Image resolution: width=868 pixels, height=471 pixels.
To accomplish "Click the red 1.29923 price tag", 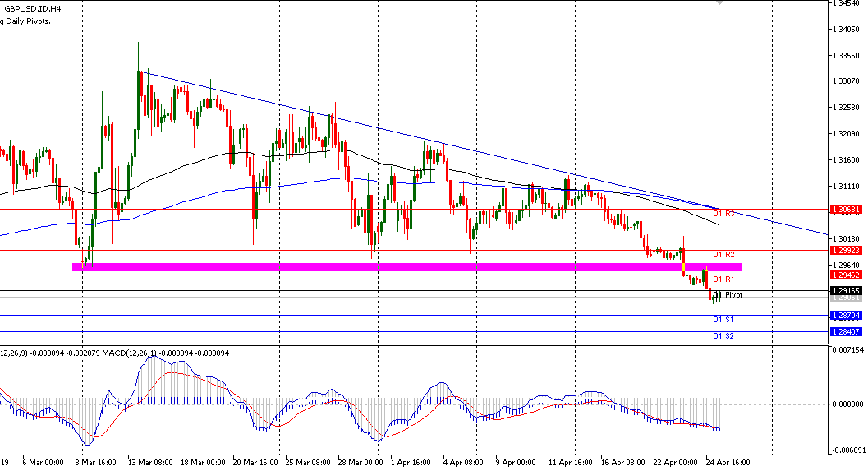I will click(x=846, y=249).
